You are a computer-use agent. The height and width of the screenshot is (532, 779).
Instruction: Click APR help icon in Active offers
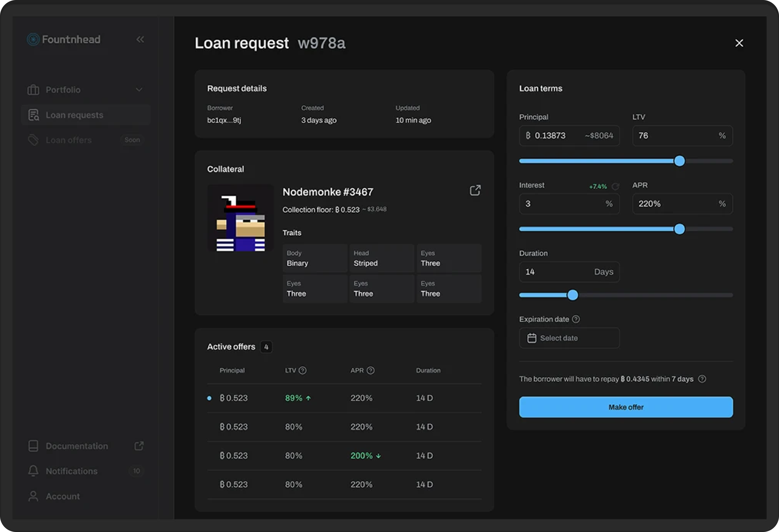[371, 370]
